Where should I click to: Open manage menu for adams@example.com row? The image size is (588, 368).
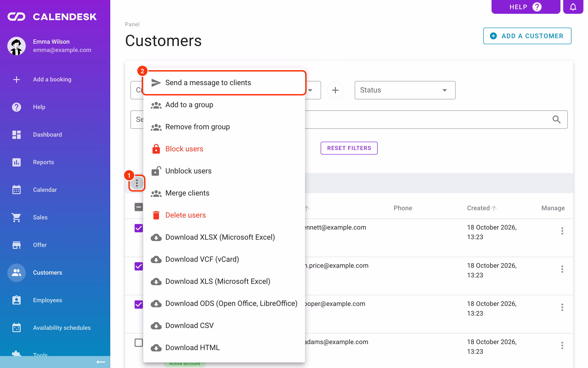(562, 345)
